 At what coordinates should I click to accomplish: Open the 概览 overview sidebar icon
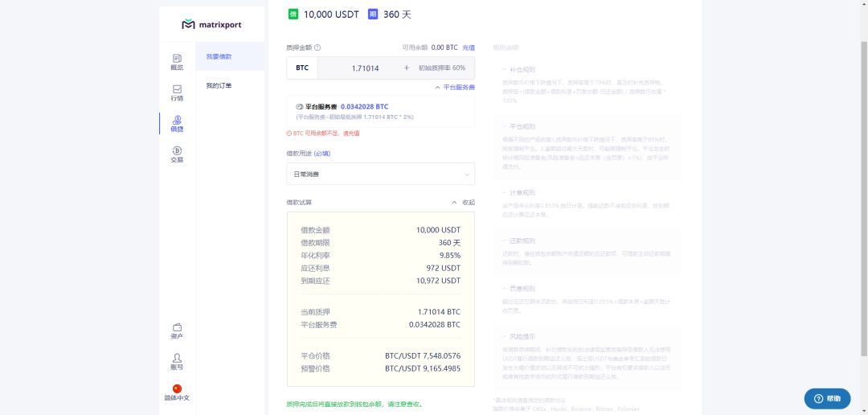pos(177,62)
